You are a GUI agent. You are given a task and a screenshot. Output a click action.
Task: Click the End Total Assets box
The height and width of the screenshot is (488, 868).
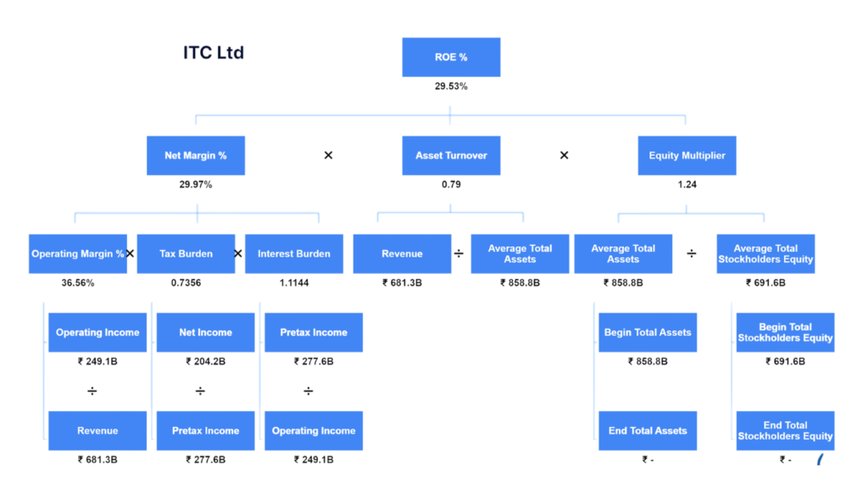(x=648, y=430)
